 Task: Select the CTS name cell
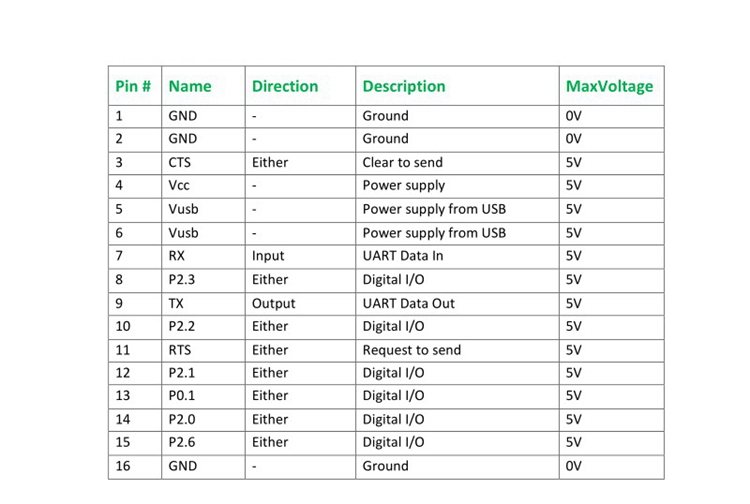pyautogui.click(x=181, y=162)
